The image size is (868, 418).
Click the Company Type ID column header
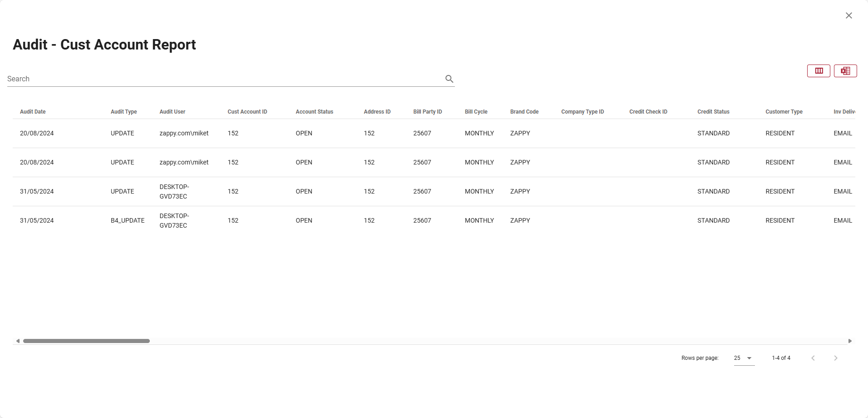pos(582,112)
